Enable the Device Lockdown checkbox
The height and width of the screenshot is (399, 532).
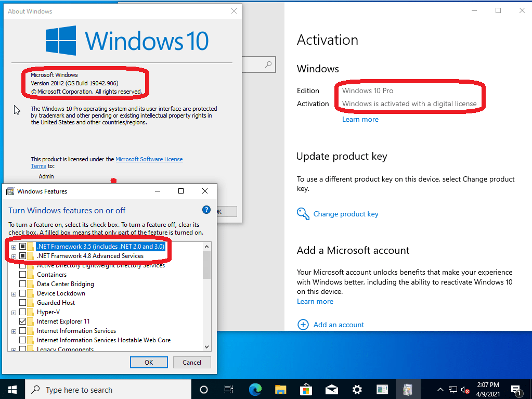23,293
